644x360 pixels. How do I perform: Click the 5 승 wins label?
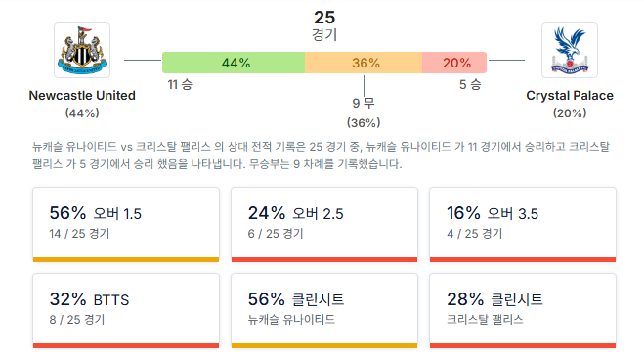[470, 85]
